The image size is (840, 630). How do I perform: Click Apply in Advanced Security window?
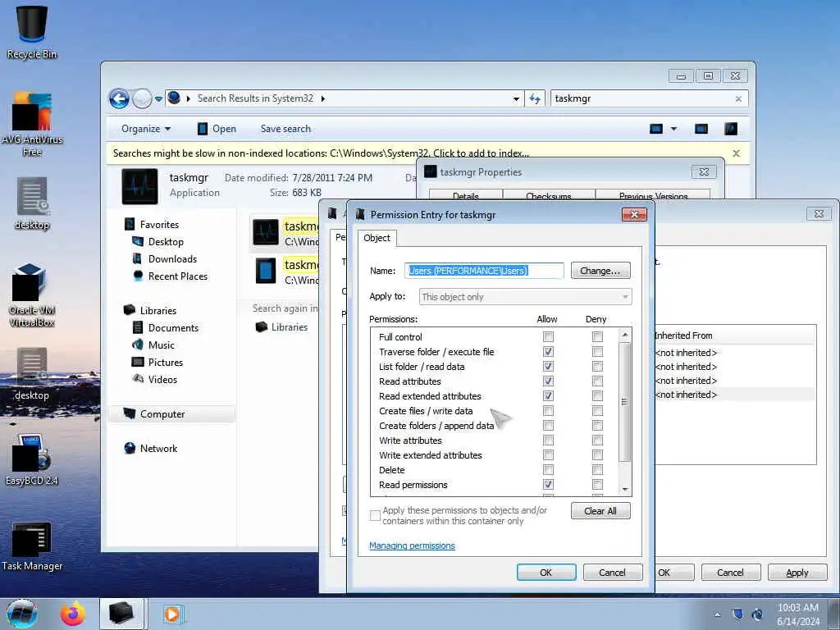[797, 573]
